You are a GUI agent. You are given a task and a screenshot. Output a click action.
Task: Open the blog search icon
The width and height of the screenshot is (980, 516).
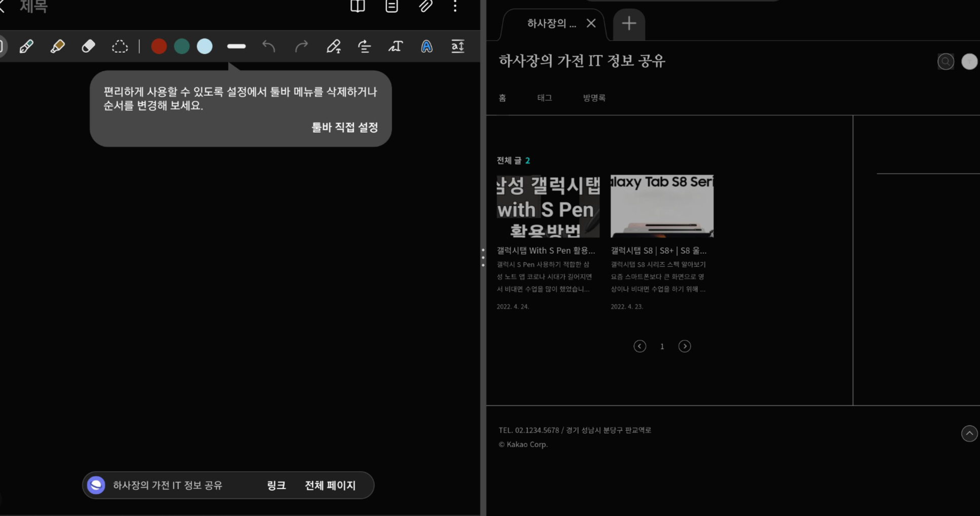coord(946,62)
